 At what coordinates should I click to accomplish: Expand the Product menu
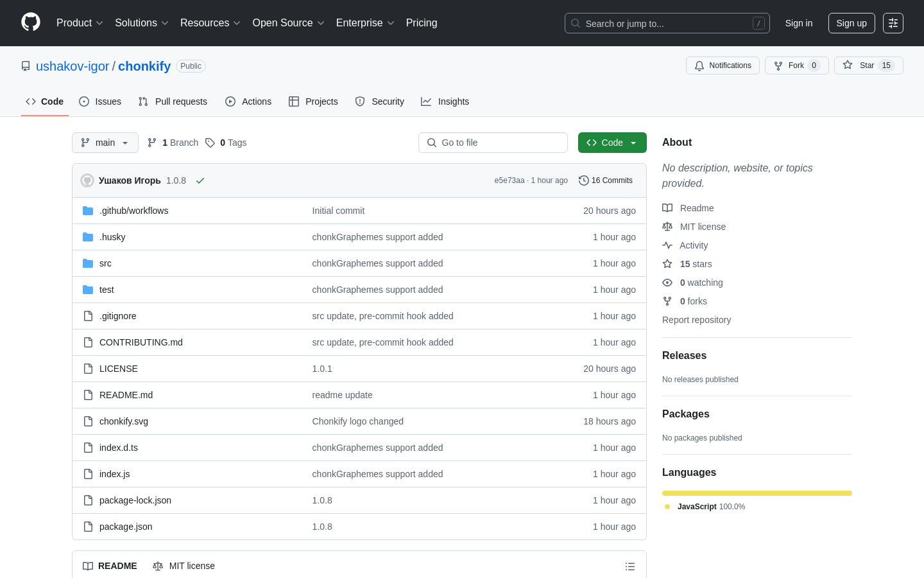click(x=80, y=22)
